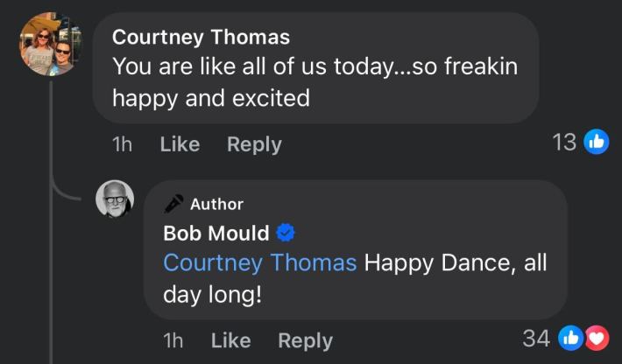
Task: Click the blue verified badge beside Bob Mould
Action: pos(286,233)
